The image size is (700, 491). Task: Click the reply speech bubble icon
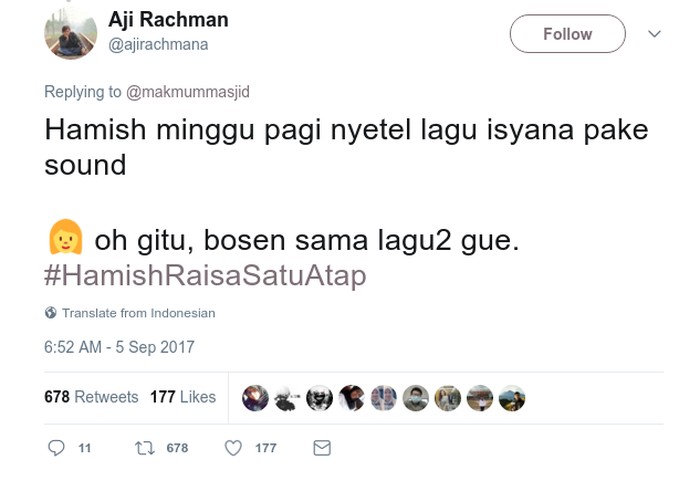(57, 448)
